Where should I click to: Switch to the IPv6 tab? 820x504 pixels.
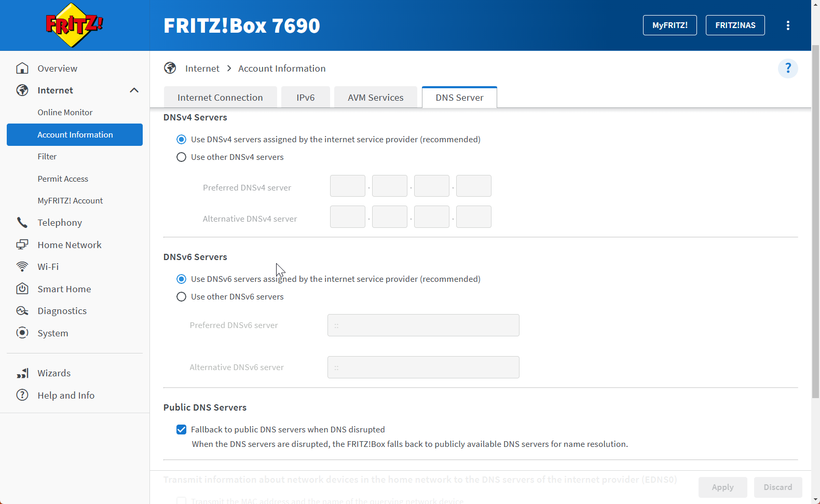coord(305,98)
